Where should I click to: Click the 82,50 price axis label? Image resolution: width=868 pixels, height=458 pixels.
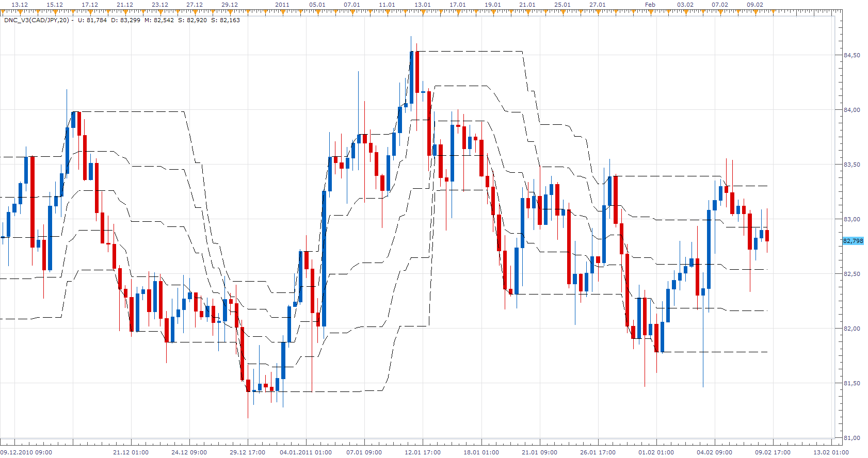pos(852,274)
